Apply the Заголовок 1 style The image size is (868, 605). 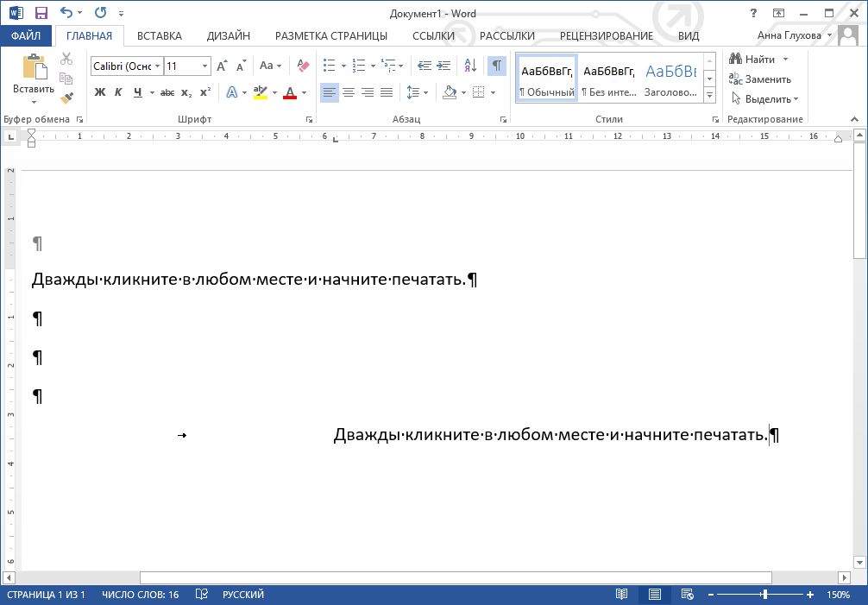[x=671, y=79]
